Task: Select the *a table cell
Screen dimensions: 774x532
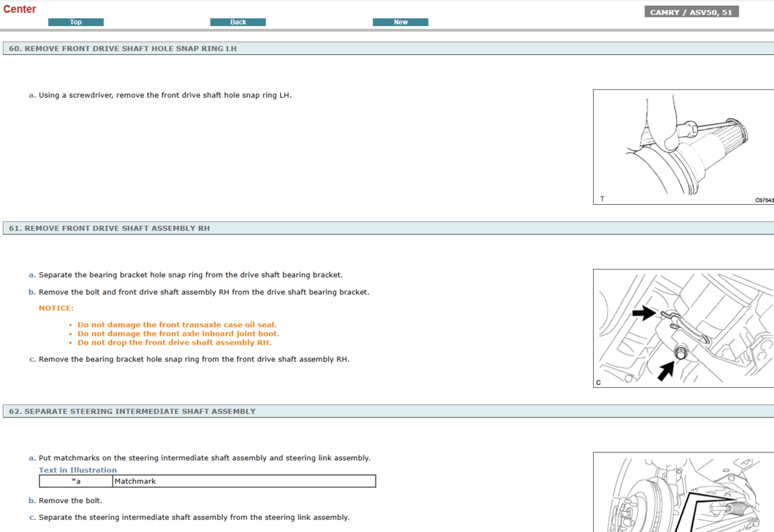Action: (76, 481)
